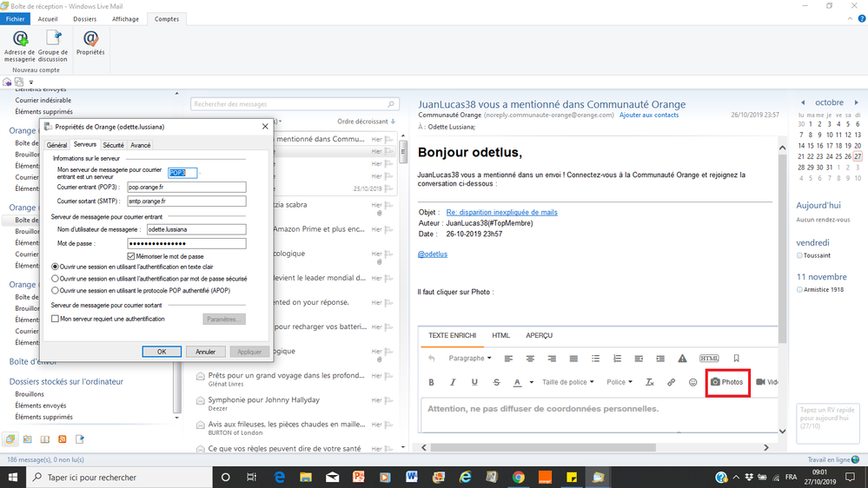The height and width of the screenshot is (488, 868).
Task: Tick the Toussaint calendar event checkbox
Action: [799, 255]
